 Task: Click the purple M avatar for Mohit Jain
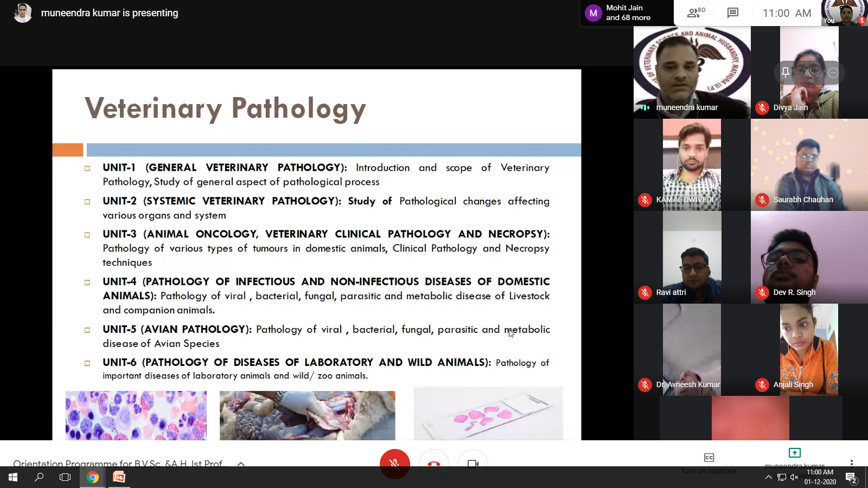point(593,13)
